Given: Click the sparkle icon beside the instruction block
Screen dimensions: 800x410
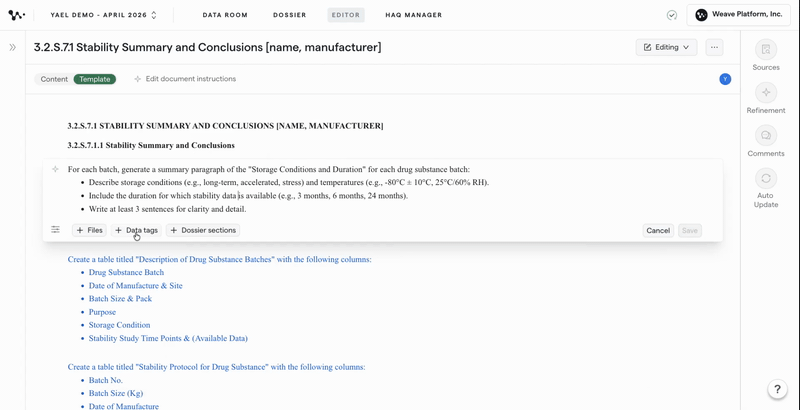Looking at the screenshot, I should pos(55,169).
